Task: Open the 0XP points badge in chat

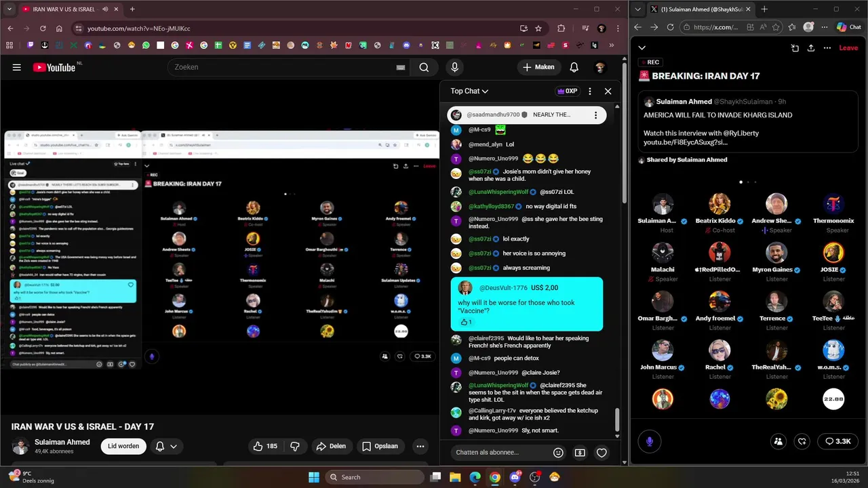Action: (x=567, y=91)
